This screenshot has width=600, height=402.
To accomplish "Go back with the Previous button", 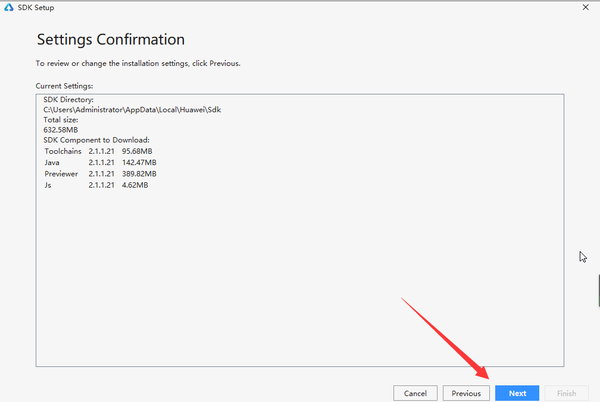I will [466, 393].
